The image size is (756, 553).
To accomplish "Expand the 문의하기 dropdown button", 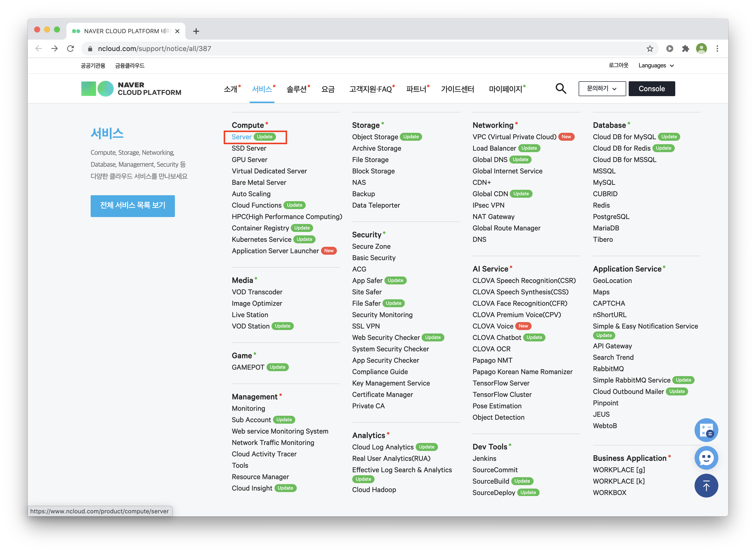I will coord(602,89).
